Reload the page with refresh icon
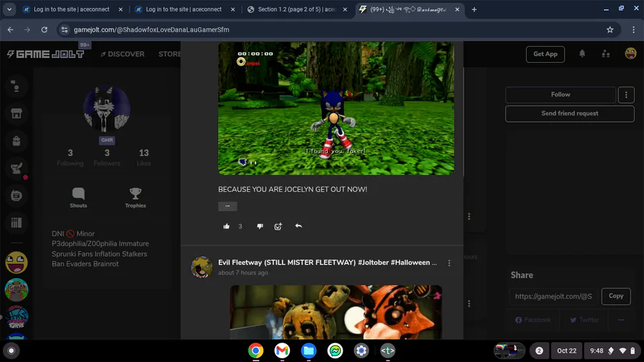Viewport: 644px width, 362px height. click(44, 29)
